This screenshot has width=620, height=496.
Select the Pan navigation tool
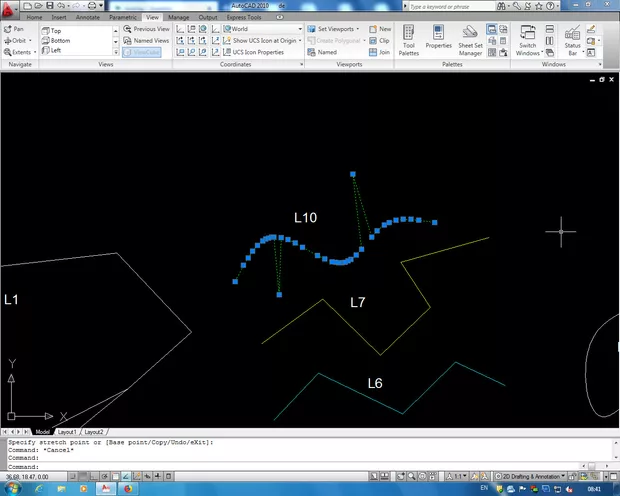[x=14, y=29]
